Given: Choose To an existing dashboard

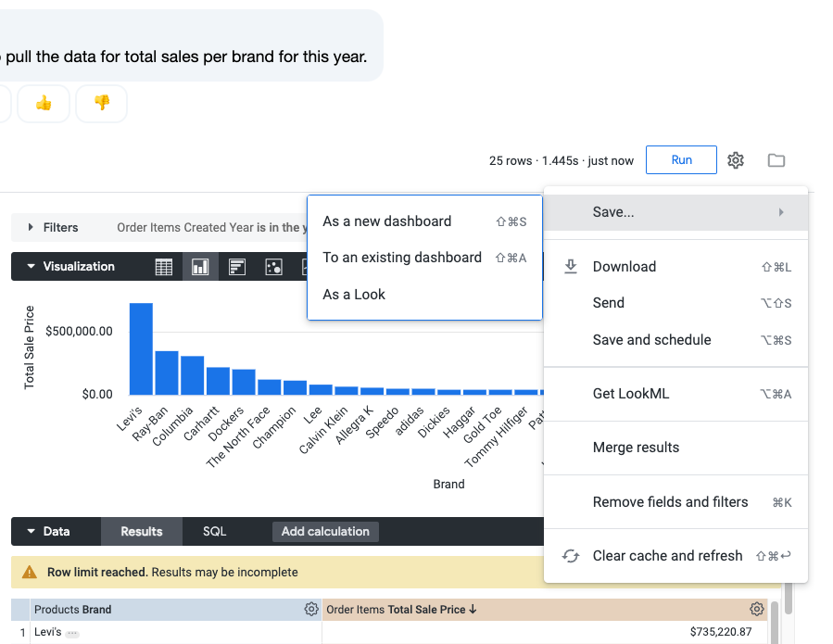Looking at the screenshot, I should 424,258.
